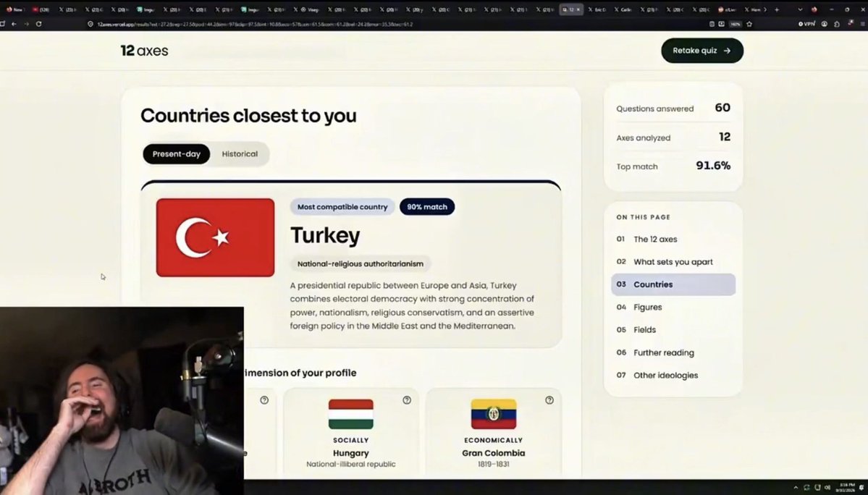868x495 pixels.
Task: Select Countries in the page navigation
Action: click(x=673, y=284)
